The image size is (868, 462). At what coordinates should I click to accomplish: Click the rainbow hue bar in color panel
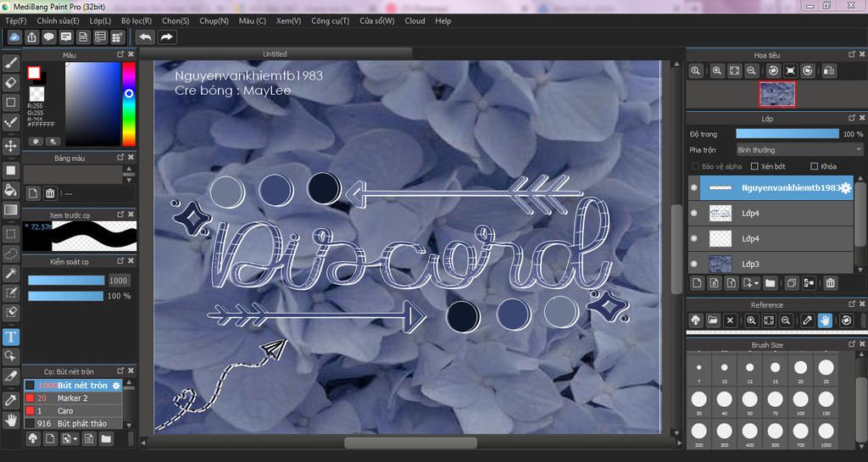pos(129,104)
